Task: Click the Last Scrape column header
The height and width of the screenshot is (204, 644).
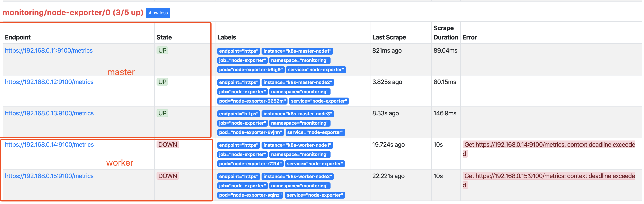Action: pos(389,38)
